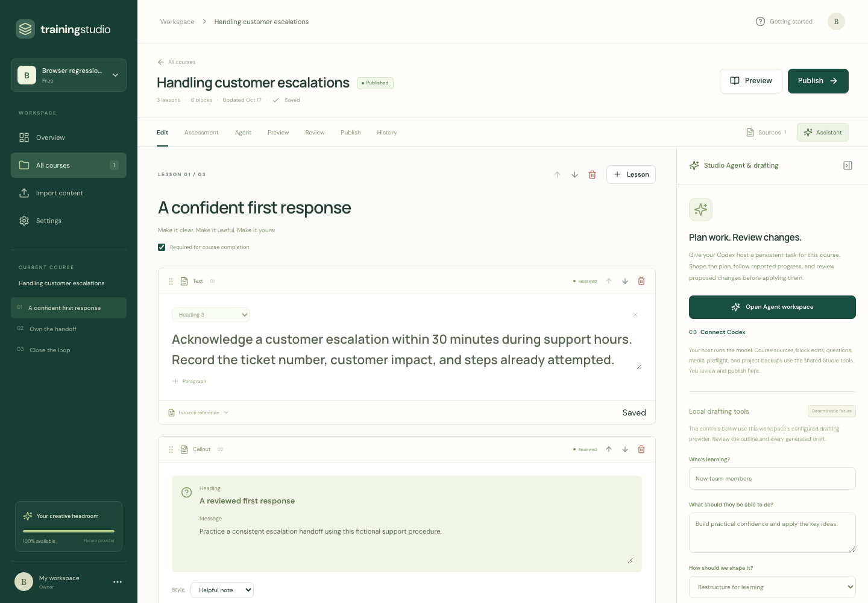Screen dimensions: 868x603
Task: Add a new Lesson
Action: [631, 175]
